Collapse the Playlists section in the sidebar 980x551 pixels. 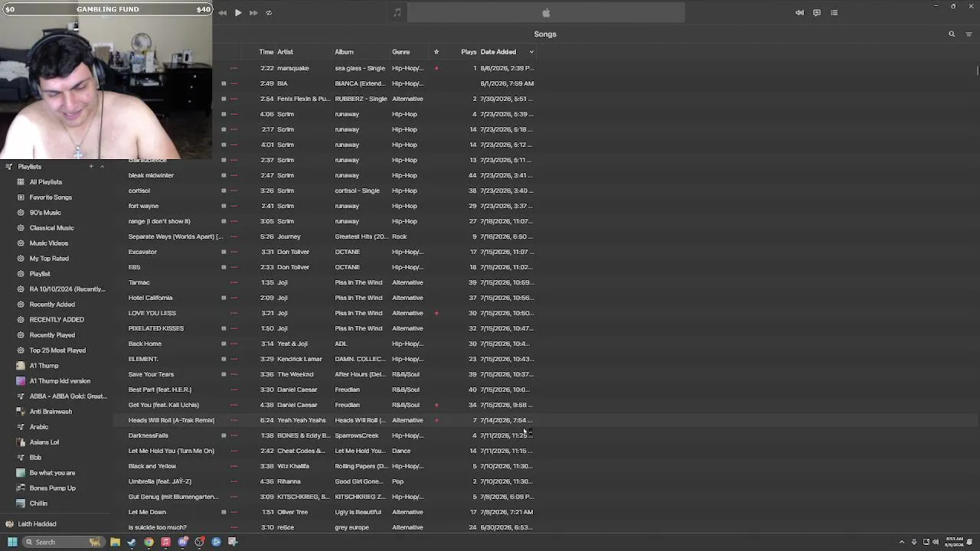click(x=102, y=167)
